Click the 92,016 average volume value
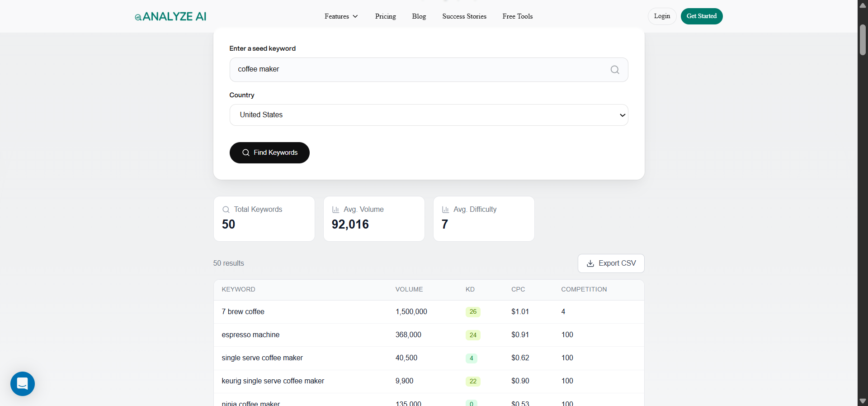This screenshot has width=868, height=406. (350, 224)
